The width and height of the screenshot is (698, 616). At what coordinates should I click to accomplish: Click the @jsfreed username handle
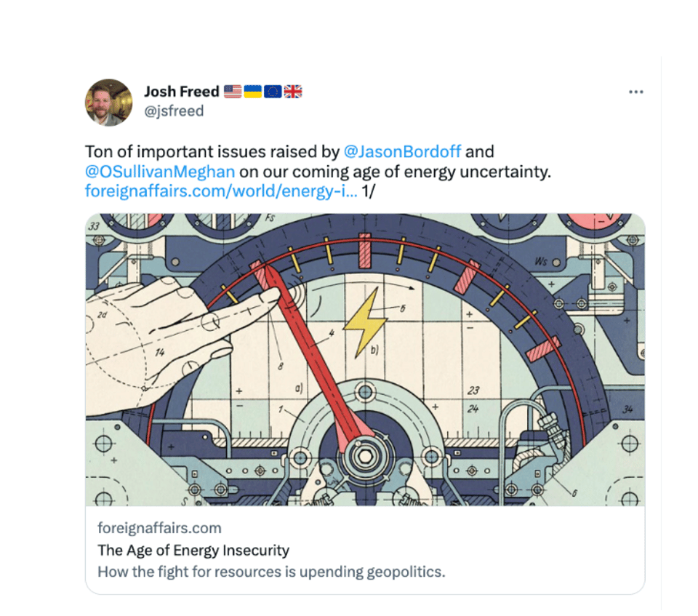pos(175,111)
